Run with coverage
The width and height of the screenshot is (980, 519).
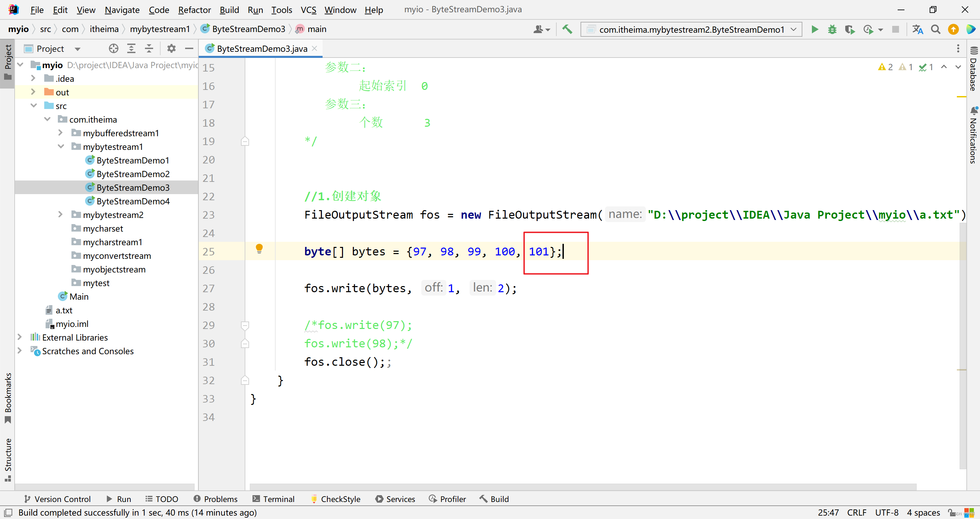(850, 29)
